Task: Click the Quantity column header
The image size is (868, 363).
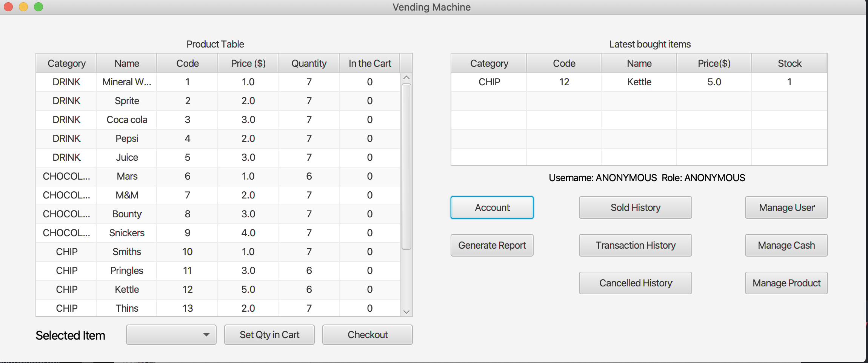Action: pyautogui.click(x=309, y=63)
